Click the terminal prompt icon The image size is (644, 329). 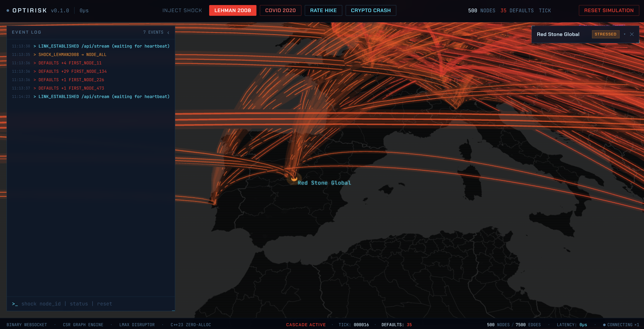coord(15,304)
